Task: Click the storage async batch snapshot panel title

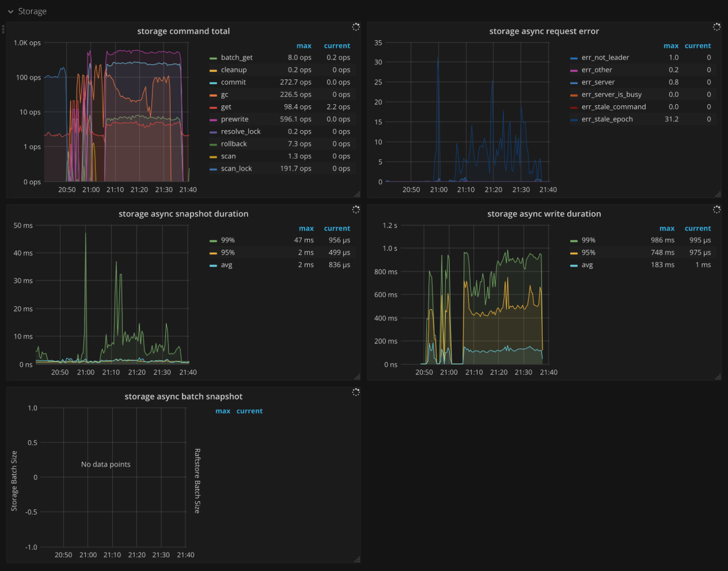Action: pos(184,396)
